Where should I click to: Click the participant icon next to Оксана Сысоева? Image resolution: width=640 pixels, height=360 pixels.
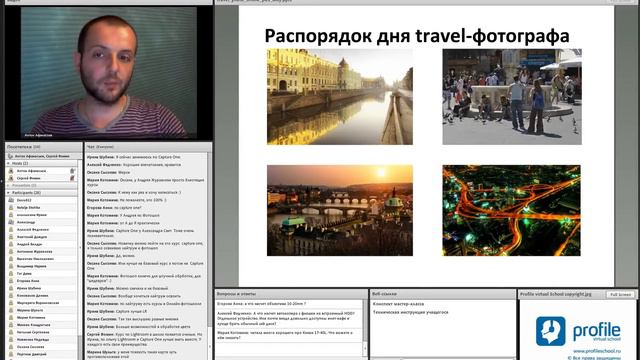(11, 347)
